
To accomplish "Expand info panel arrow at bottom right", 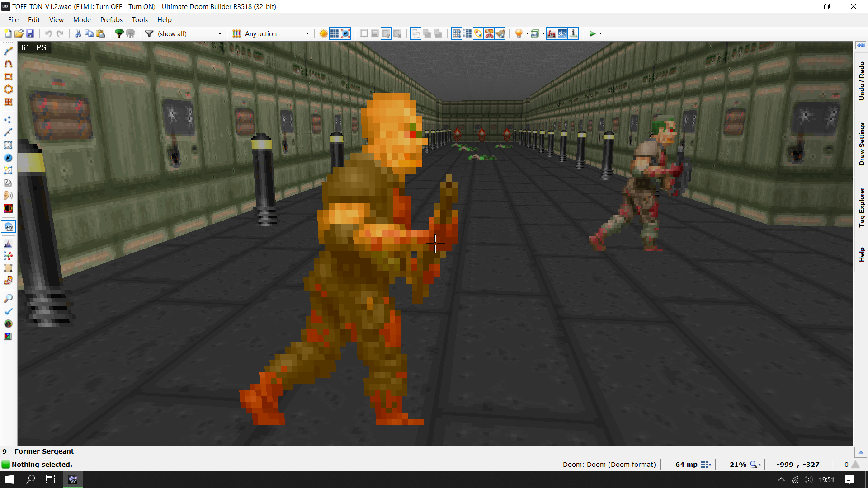I will pyautogui.click(x=861, y=452).
